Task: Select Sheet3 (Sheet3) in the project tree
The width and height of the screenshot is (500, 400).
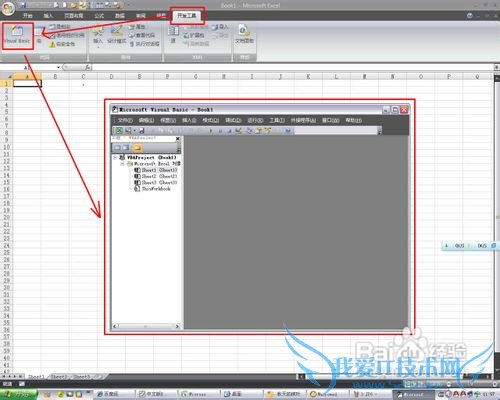Action: coord(156,183)
